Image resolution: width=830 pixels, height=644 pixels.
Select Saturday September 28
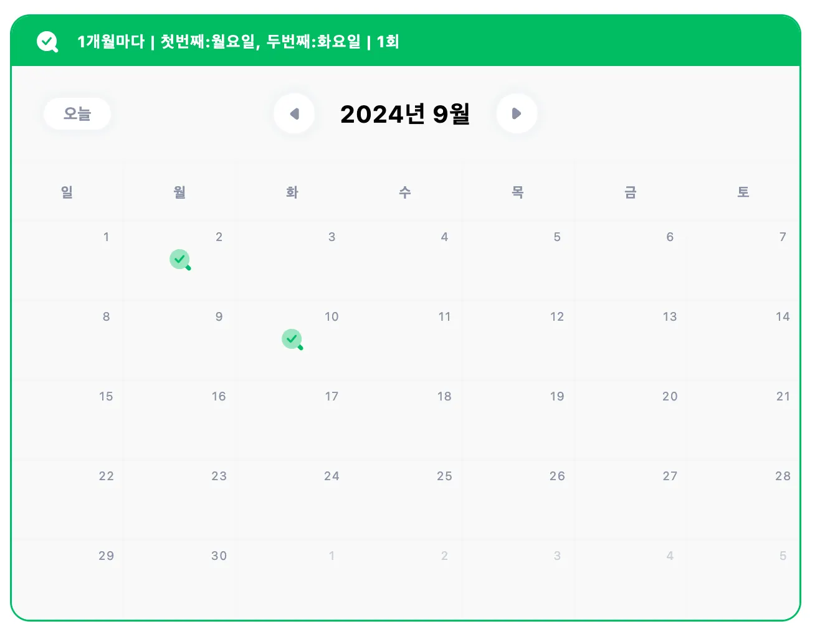coord(743,500)
